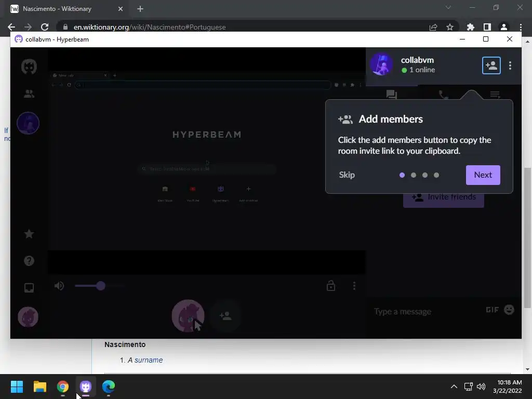Select the second tutorial step dot
This screenshot has width=532, height=399.
click(413, 175)
